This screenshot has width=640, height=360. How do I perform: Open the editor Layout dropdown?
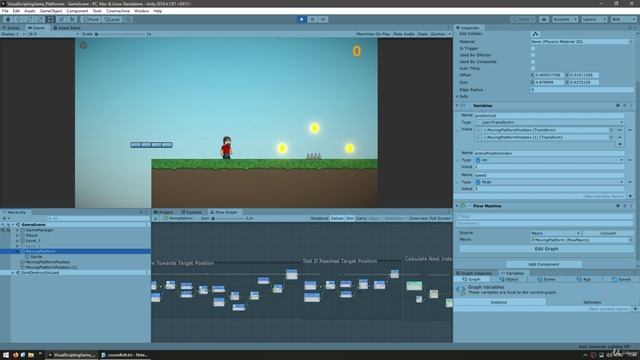(x=623, y=19)
